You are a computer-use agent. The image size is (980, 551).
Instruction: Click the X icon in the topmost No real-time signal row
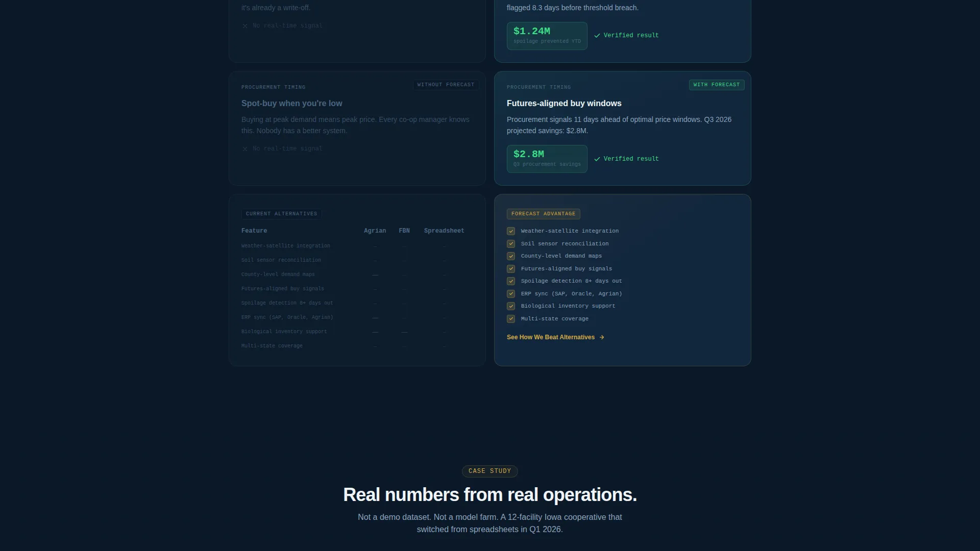[245, 26]
